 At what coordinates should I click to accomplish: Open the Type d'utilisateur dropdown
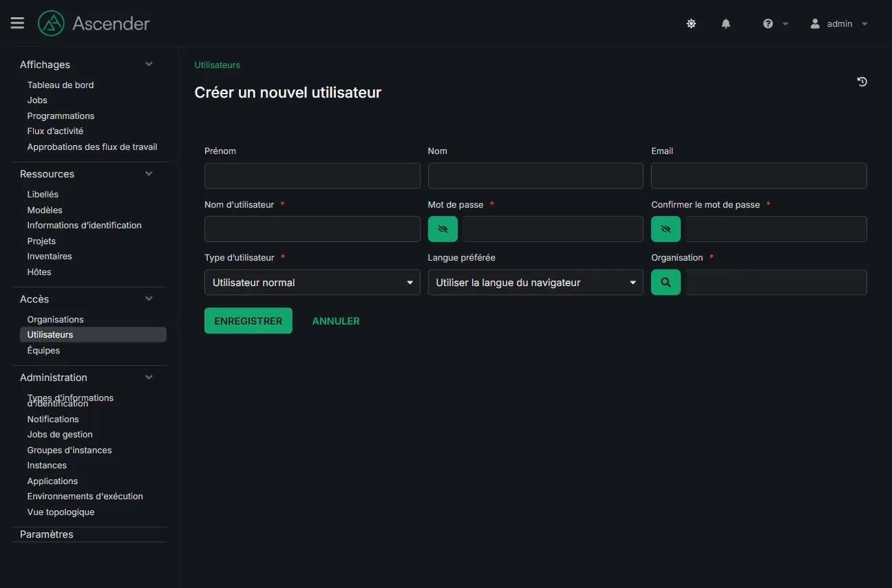tap(312, 282)
